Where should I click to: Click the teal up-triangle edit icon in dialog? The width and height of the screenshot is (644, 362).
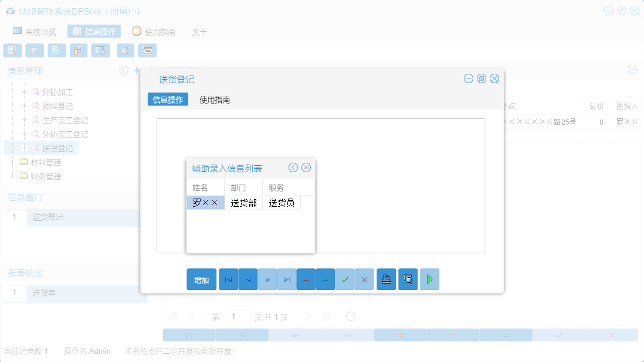click(326, 279)
